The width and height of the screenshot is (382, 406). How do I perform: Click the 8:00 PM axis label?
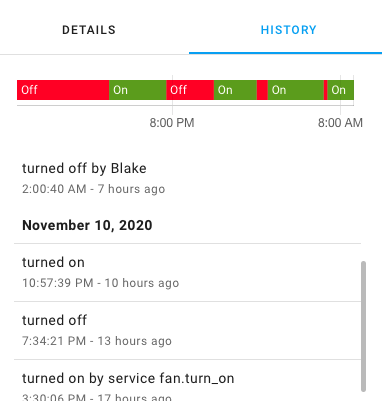click(172, 123)
